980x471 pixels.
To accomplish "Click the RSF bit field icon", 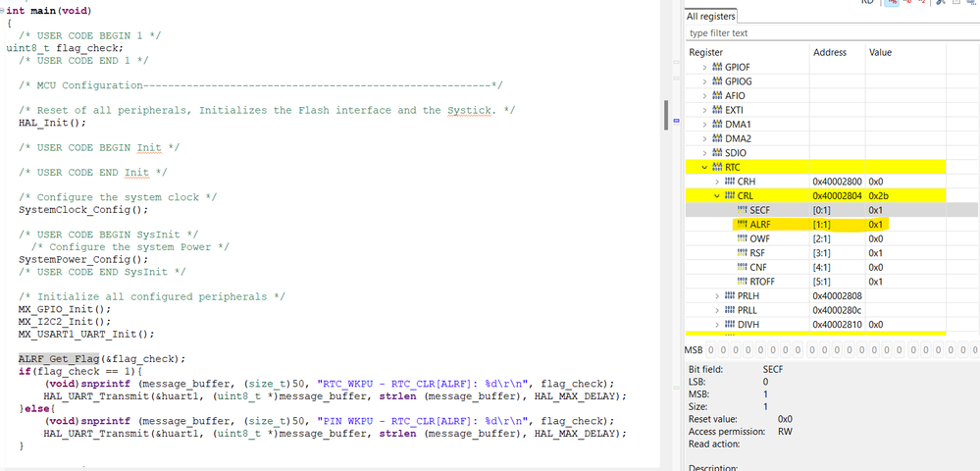I will [x=743, y=253].
